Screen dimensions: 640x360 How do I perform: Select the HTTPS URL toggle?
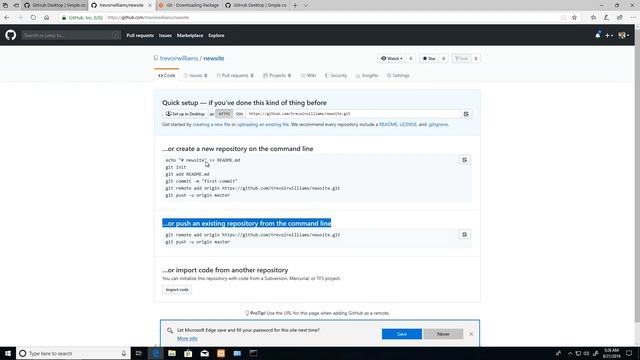(224, 114)
